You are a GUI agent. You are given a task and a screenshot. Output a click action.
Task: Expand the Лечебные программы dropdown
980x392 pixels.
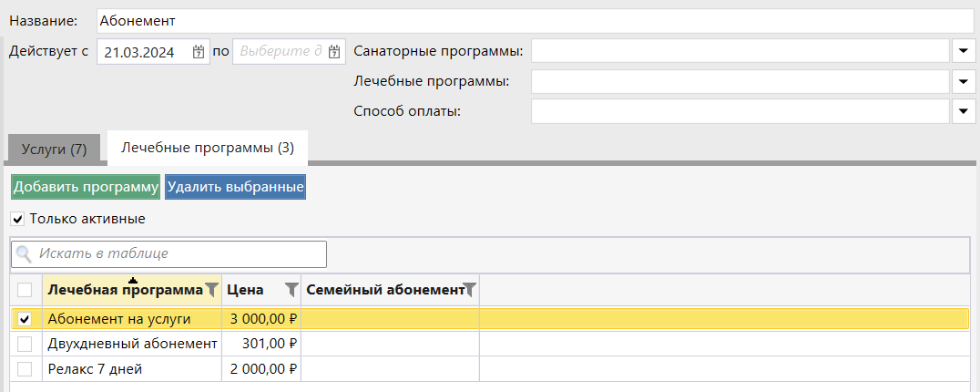click(964, 81)
